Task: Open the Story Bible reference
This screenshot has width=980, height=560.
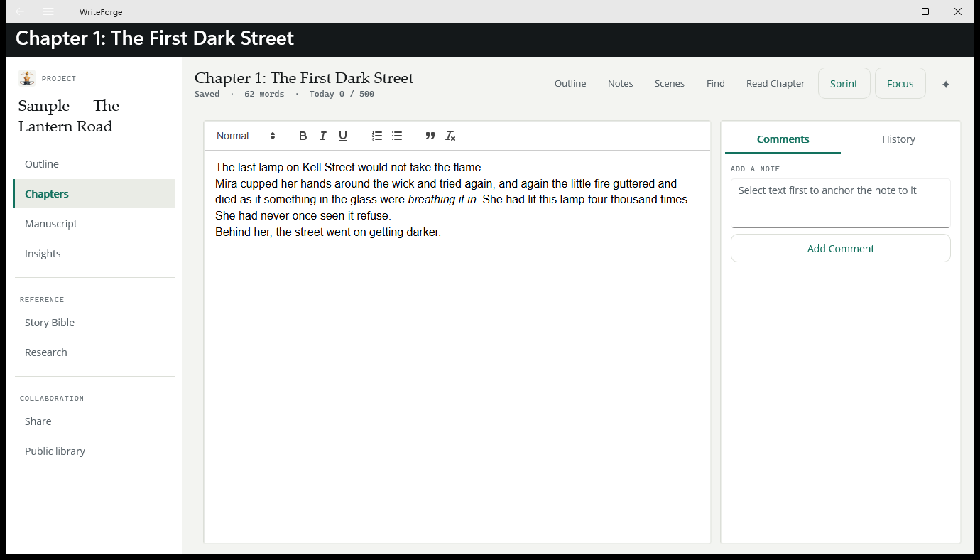Action: (94, 323)
